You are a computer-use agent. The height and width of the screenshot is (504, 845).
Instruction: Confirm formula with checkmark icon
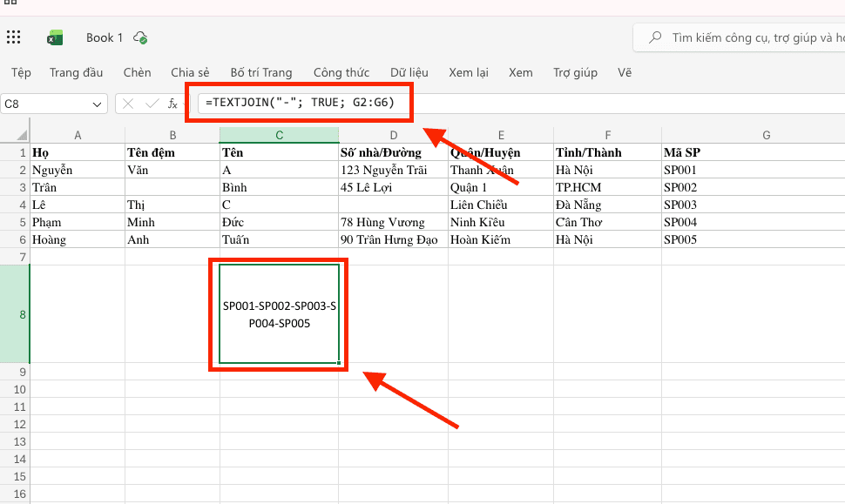(x=152, y=104)
